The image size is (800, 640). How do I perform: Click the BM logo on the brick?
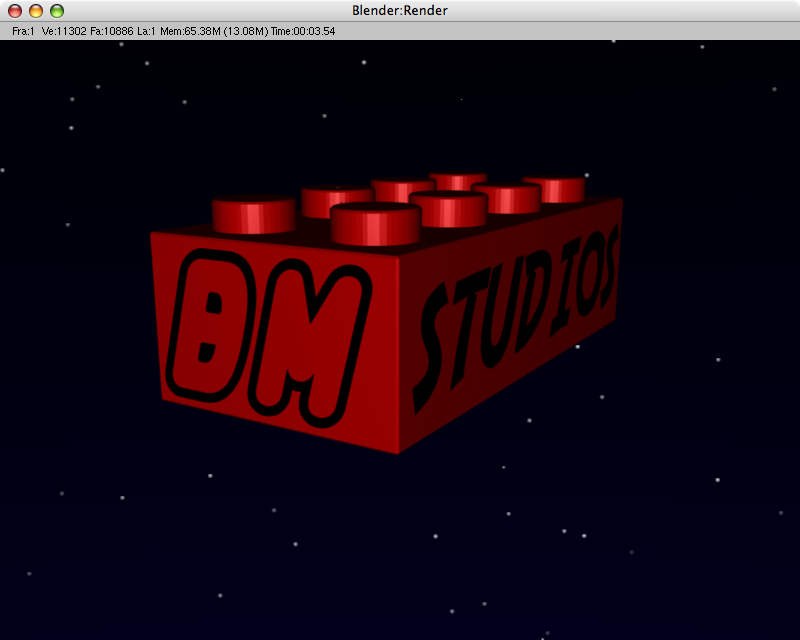(269, 338)
